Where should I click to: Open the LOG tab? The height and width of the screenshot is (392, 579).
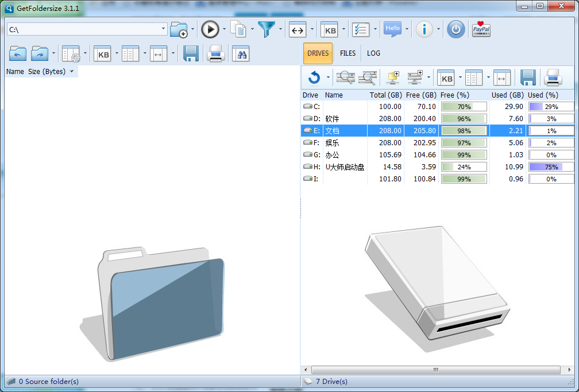373,53
